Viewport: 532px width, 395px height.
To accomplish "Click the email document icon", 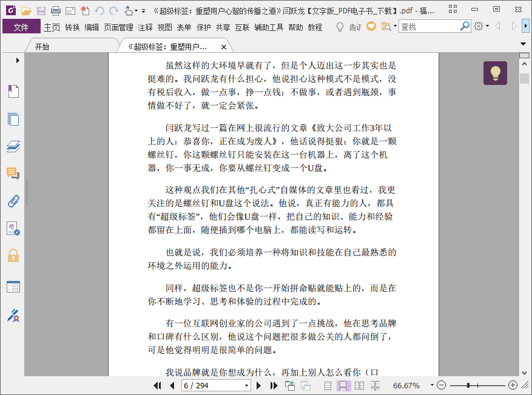I will (70, 11).
